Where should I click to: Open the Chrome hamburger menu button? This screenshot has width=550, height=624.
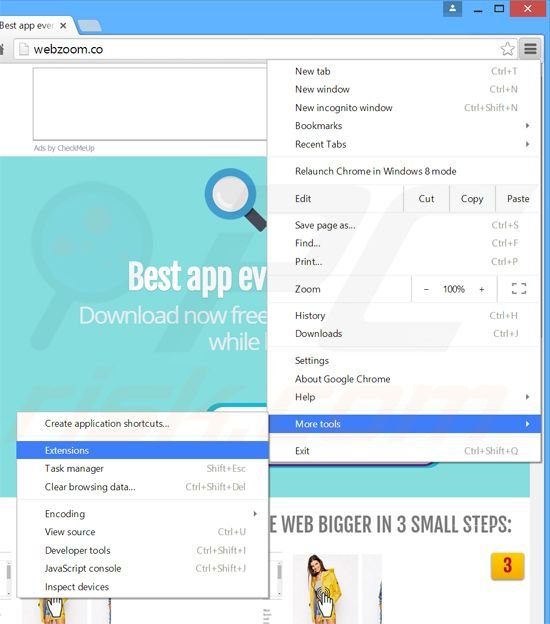(x=530, y=49)
